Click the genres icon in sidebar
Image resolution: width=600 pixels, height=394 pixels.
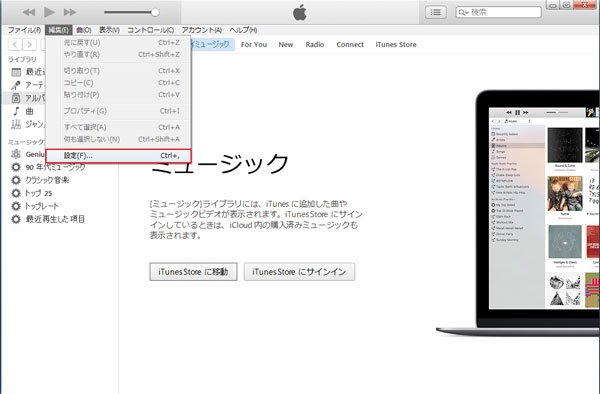(x=16, y=124)
